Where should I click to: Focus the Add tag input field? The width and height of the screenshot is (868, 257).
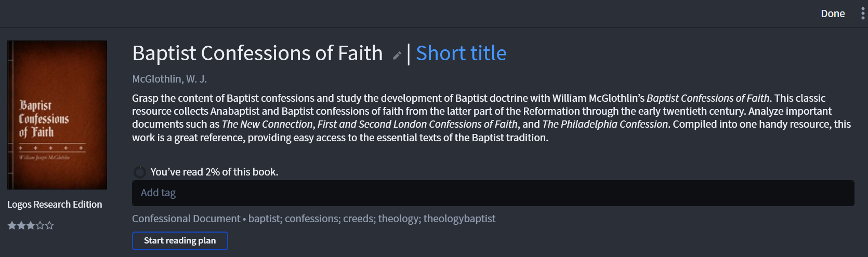pyautogui.click(x=493, y=193)
